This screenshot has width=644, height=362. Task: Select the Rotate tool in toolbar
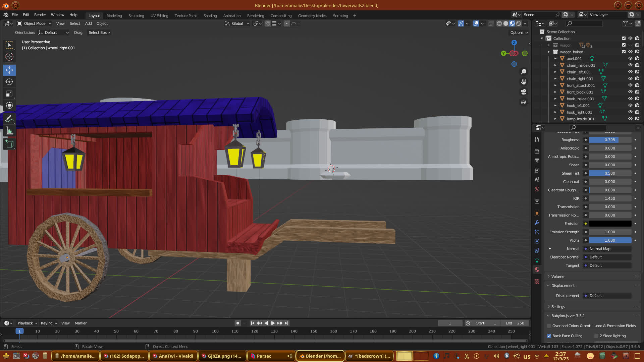[x=9, y=82]
